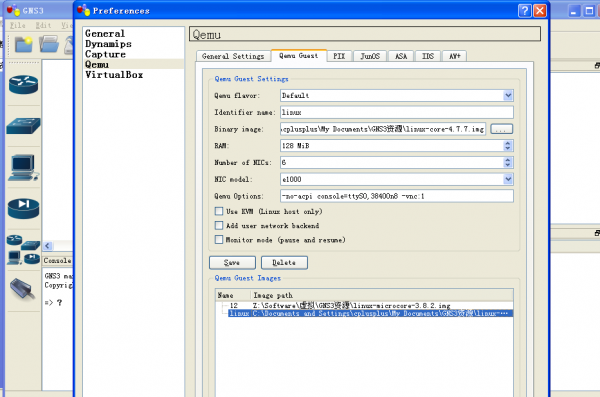Click the new project folder icon in GNS3 toolbar
600x397 pixels.
[x=24, y=44]
